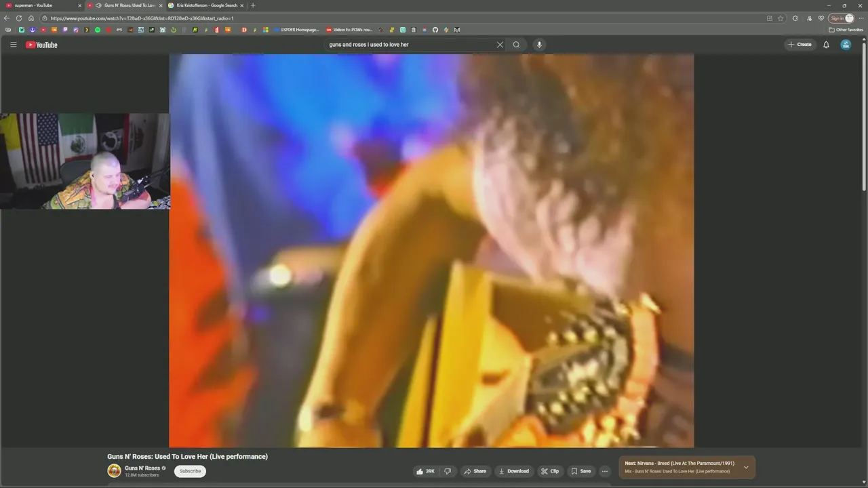
Task: Reload the page with refresh icon
Action: [19, 18]
